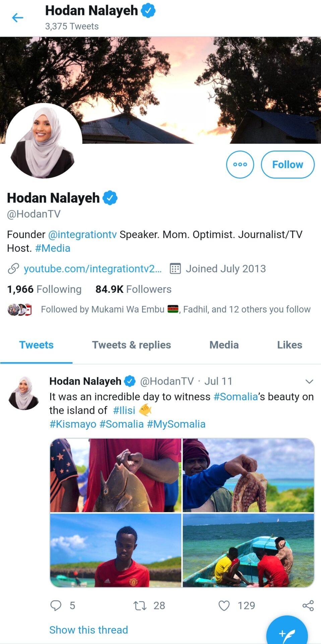This screenshot has height=644, width=321.
Task: View the boat in water photo
Action: pos(248,550)
